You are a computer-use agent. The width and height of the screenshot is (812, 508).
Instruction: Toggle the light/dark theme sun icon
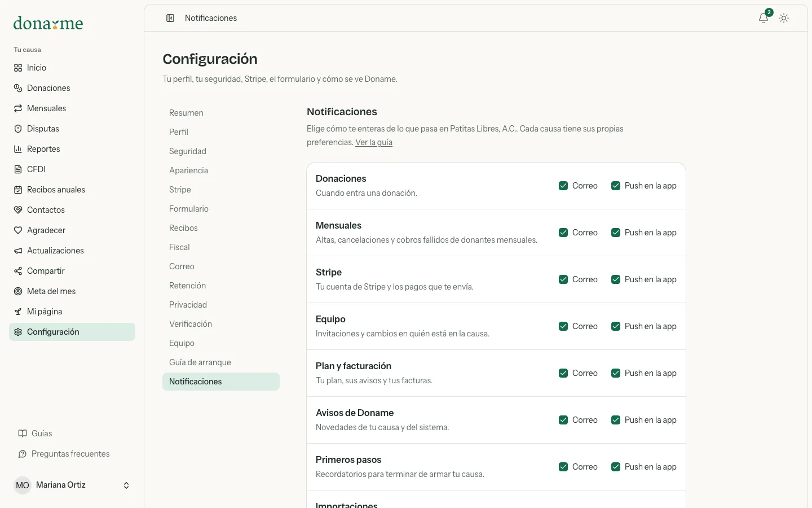(x=784, y=18)
